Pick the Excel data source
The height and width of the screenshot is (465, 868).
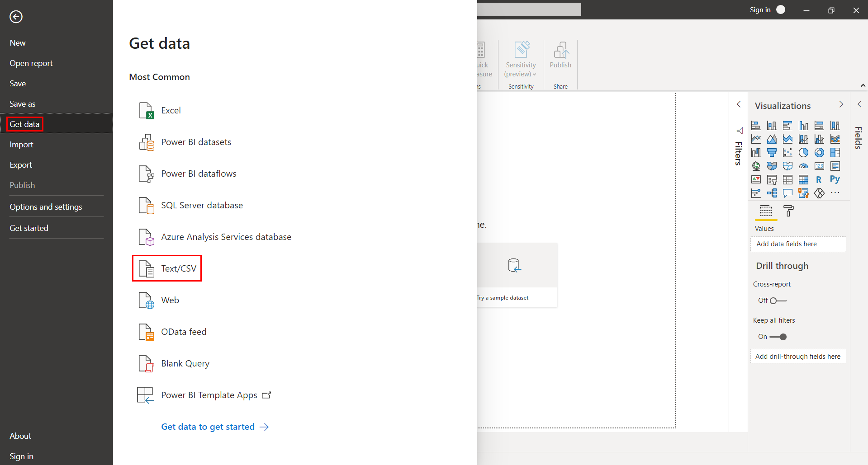coord(159,110)
